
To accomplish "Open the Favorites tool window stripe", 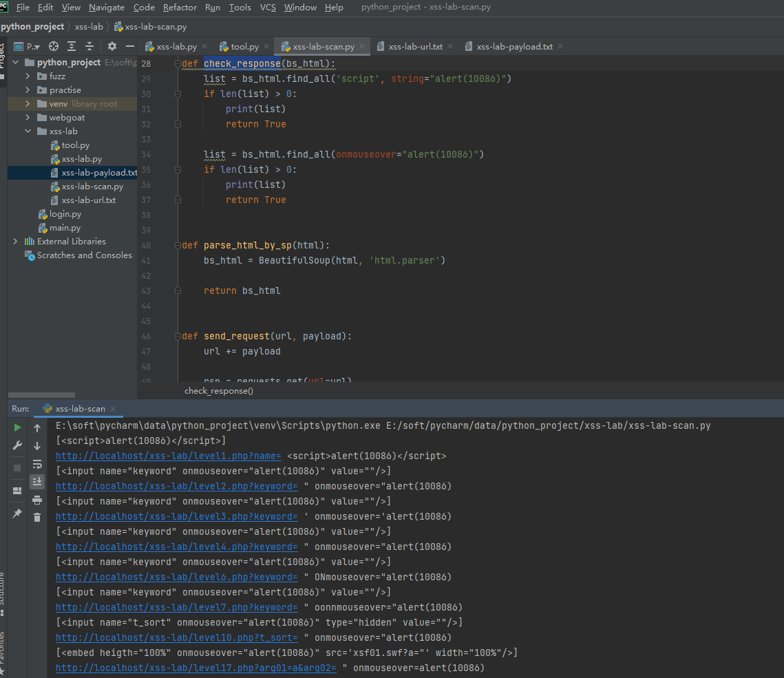I will (3, 653).
